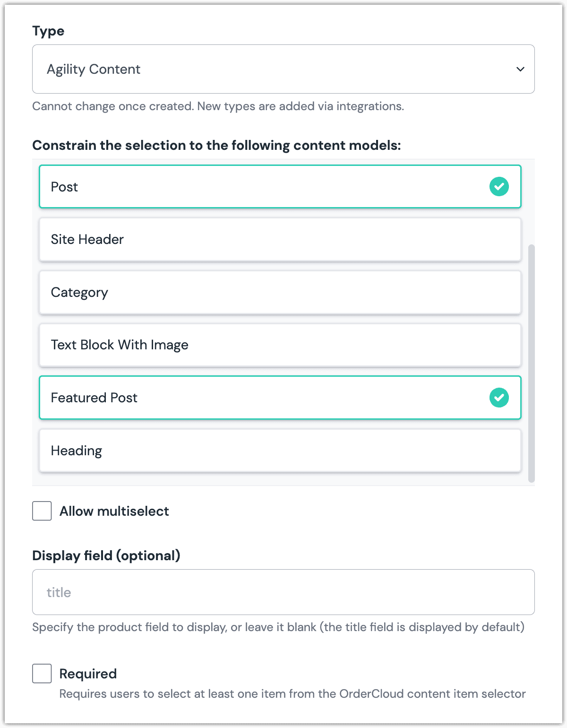567x728 pixels.
Task: Click the Constrain the selection heading
Action: [216, 145]
